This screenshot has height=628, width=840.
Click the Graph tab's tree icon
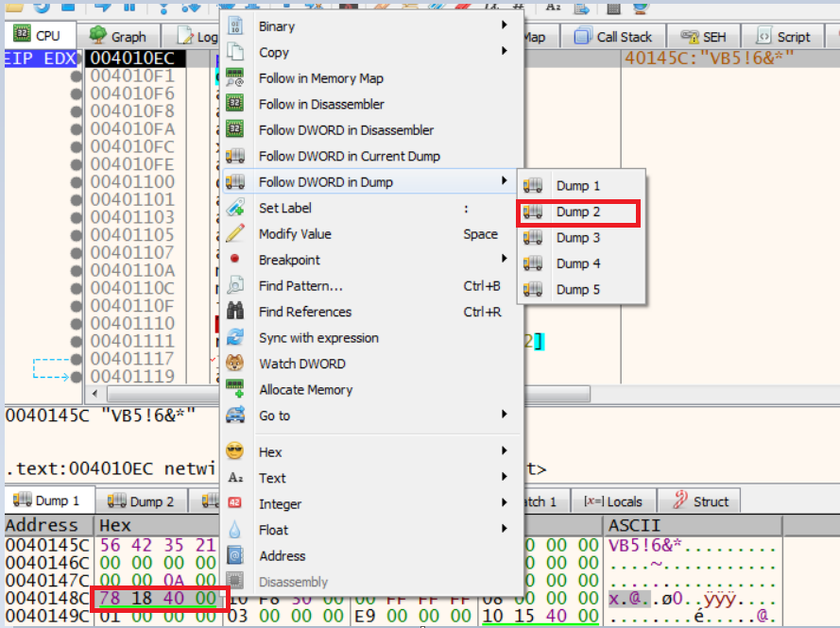pyautogui.click(x=97, y=36)
